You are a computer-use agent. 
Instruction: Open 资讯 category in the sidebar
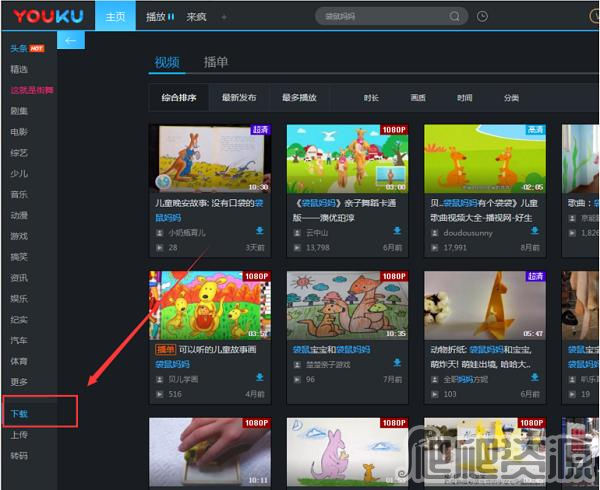pyautogui.click(x=19, y=278)
